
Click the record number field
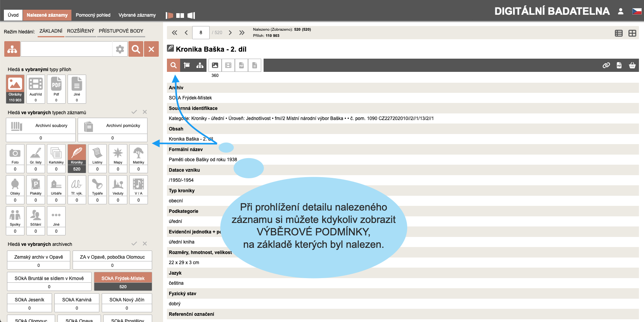(x=201, y=33)
